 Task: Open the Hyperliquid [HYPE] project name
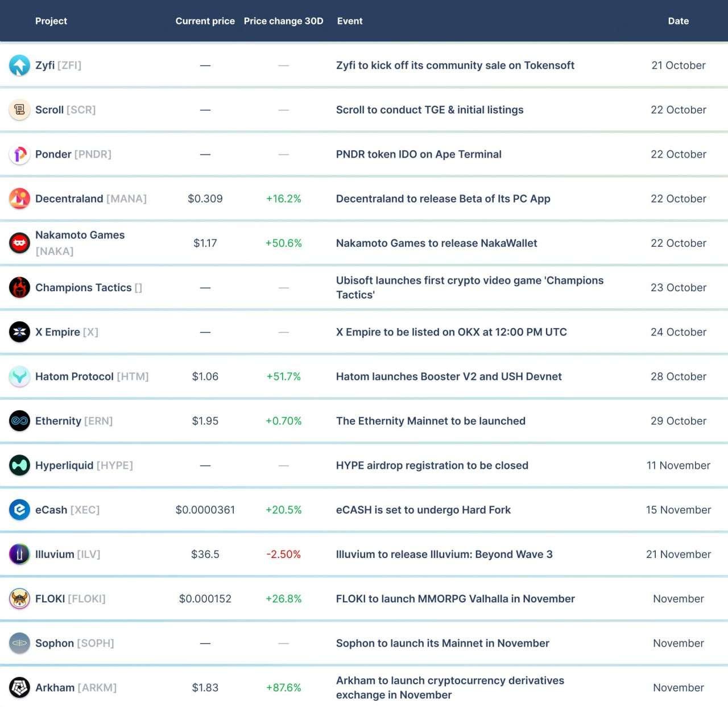coord(84,465)
